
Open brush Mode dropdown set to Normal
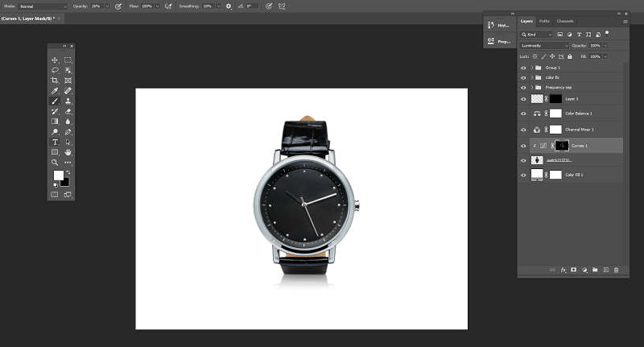point(43,6)
